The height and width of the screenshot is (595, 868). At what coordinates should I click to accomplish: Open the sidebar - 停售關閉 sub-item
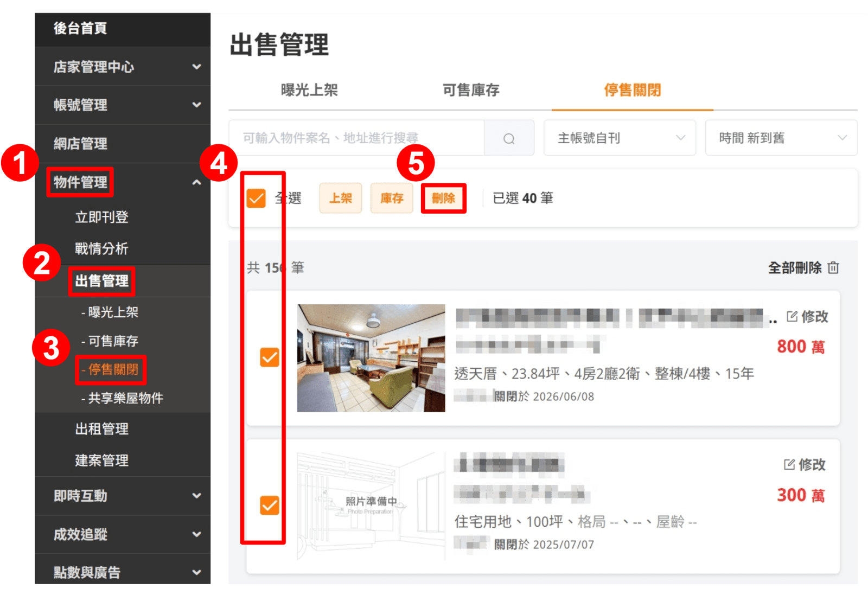click(x=110, y=370)
